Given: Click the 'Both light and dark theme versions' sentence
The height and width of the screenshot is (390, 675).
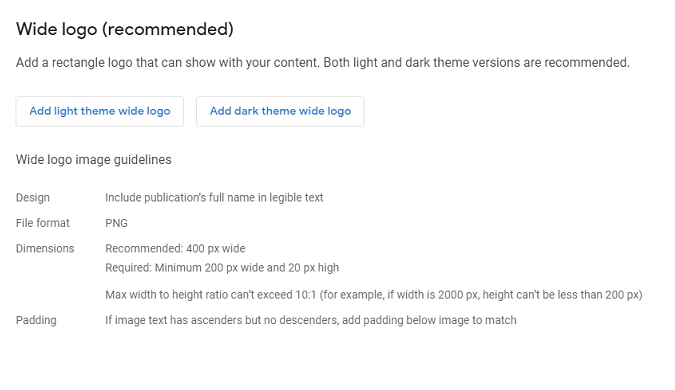Looking at the screenshot, I should tap(477, 62).
